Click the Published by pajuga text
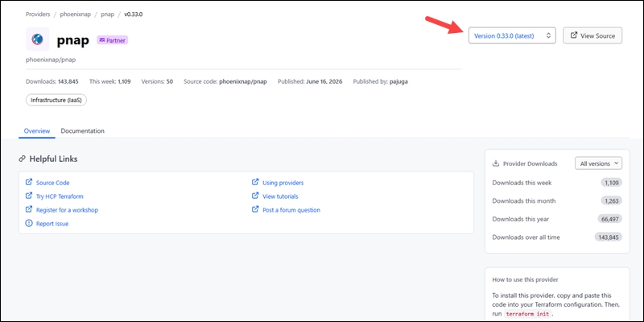 pos(380,81)
